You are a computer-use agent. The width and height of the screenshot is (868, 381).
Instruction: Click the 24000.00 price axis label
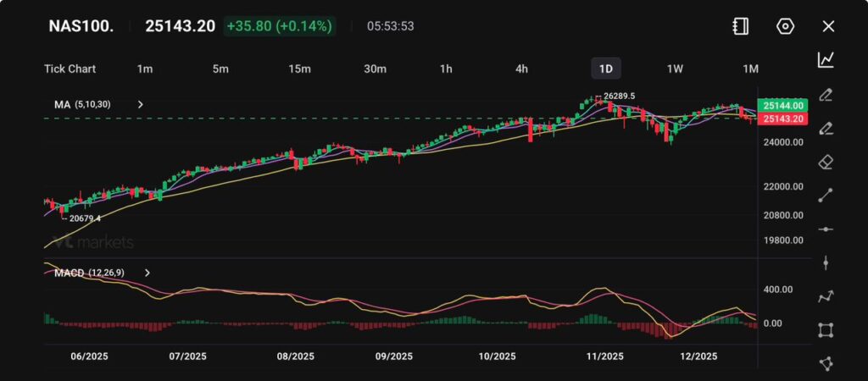tap(782, 142)
